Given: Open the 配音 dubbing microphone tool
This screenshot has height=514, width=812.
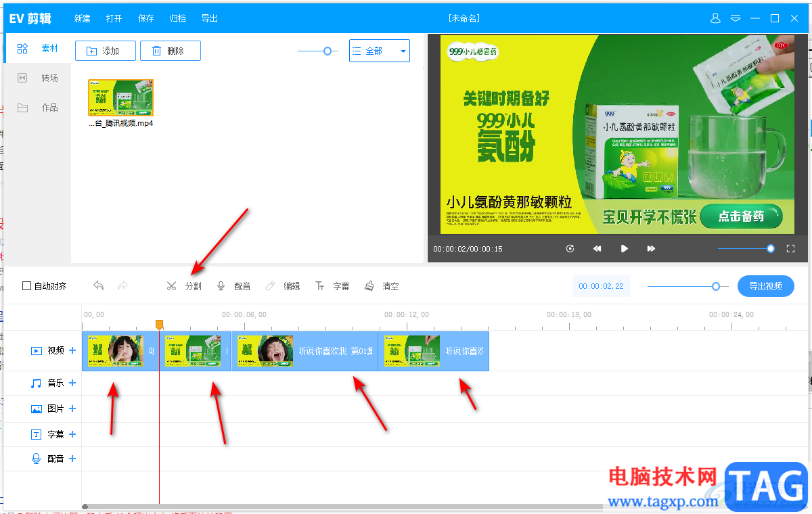Looking at the screenshot, I should (x=233, y=286).
